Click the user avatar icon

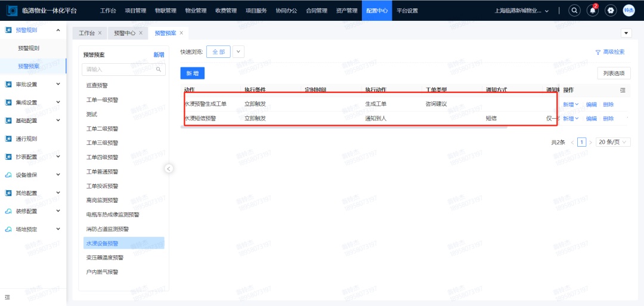coord(628,11)
